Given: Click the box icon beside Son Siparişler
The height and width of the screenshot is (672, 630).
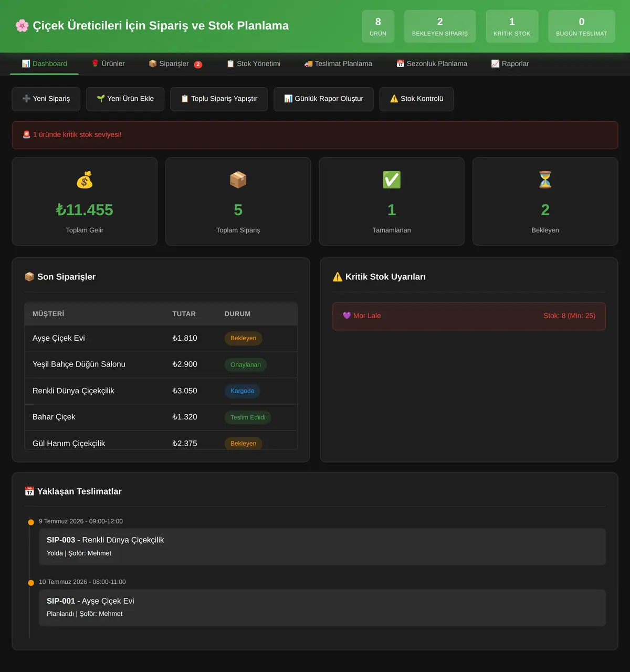Looking at the screenshot, I should (29, 277).
